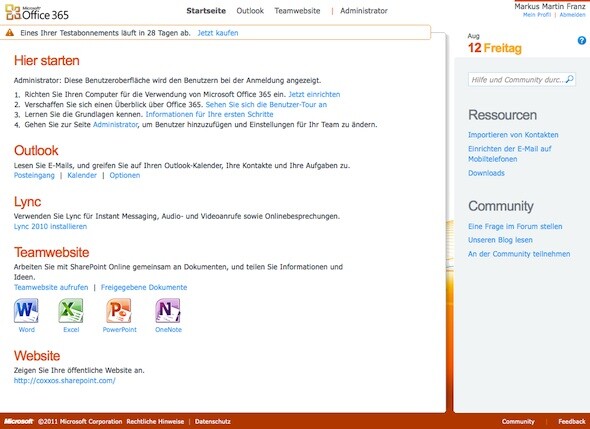The height and width of the screenshot is (429, 590).
Task: Click Abmelden to sign out
Action: pyautogui.click(x=572, y=15)
